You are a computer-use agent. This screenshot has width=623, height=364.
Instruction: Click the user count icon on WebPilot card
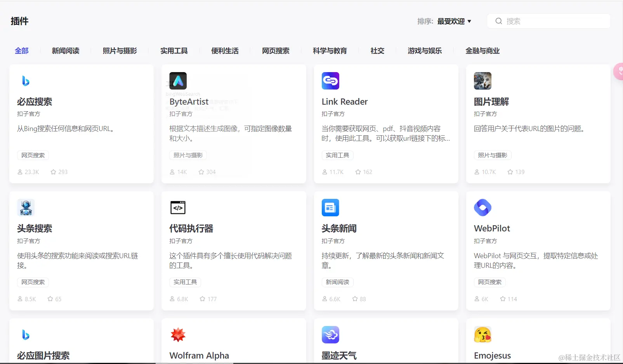[477, 299]
